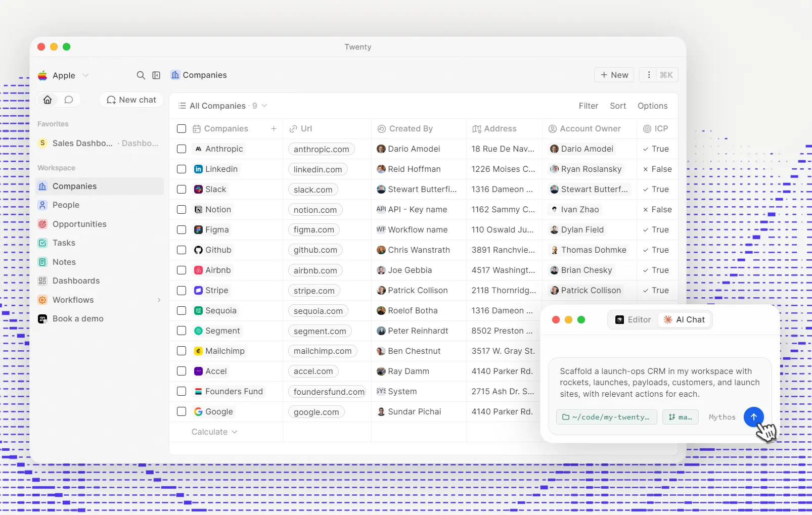Check the Notion row checkbox

(182, 210)
